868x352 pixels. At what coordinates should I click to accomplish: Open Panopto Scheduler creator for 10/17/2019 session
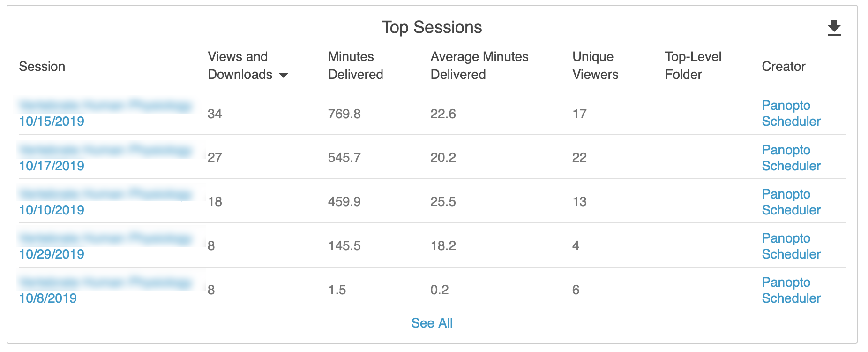coord(791,158)
